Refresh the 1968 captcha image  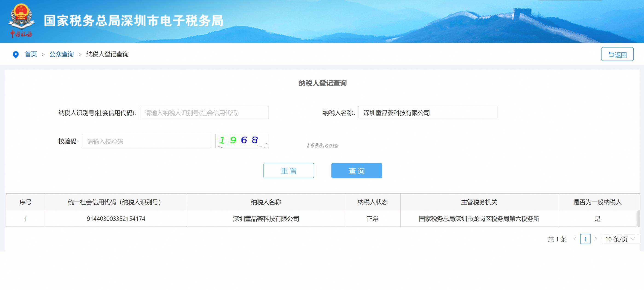click(x=242, y=141)
